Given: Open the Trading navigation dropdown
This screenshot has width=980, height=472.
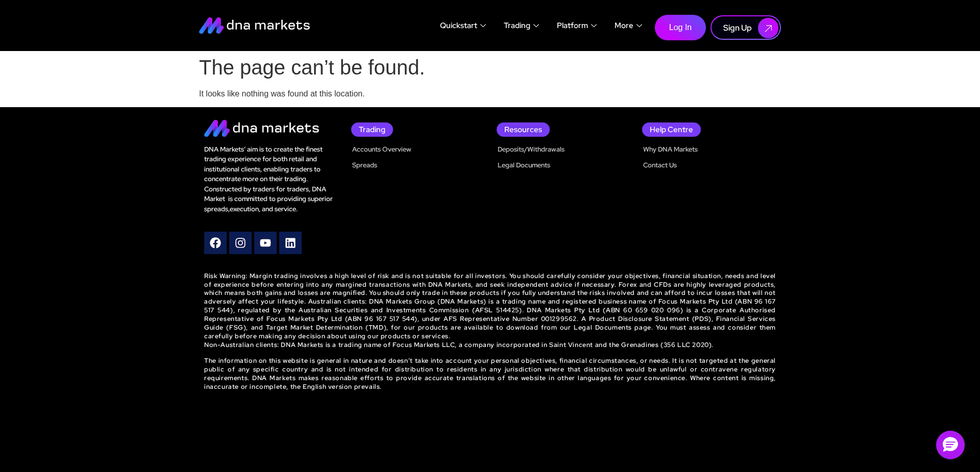Looking at the screenshot, I should [x=521, y=25].
